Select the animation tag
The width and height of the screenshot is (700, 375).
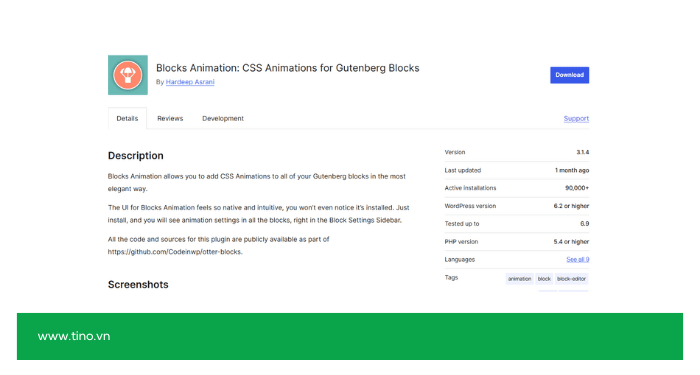520,279
